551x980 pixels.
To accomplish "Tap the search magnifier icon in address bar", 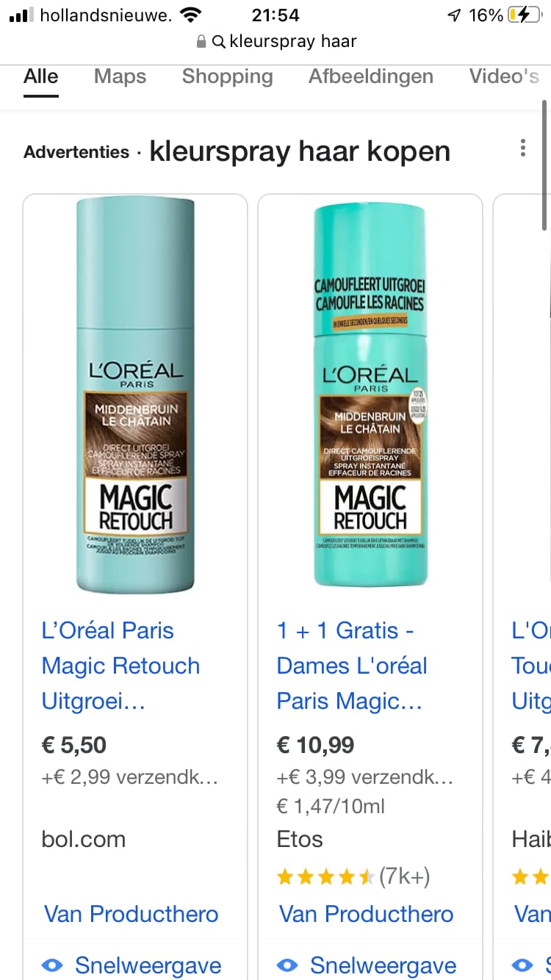I will tap(218, 42).
